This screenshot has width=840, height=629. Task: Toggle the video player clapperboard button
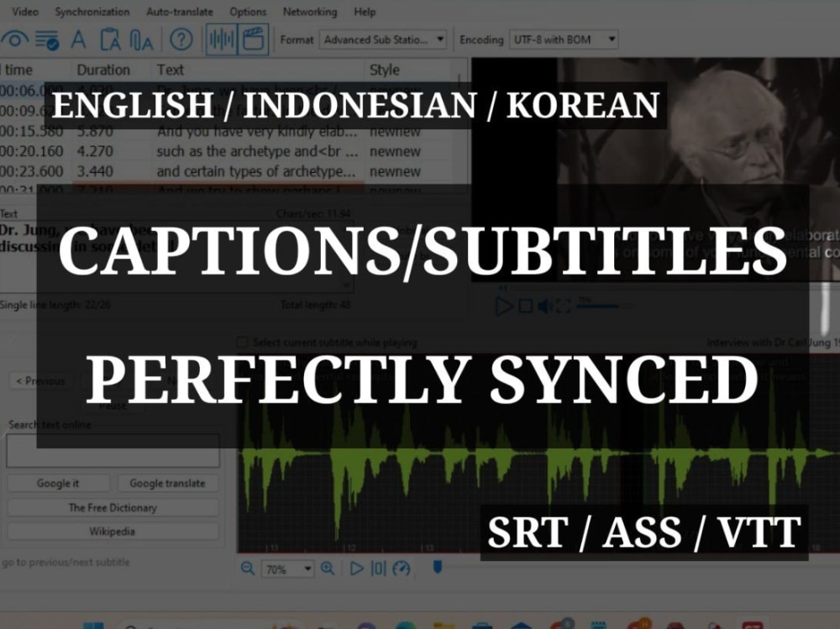[253, 39]
